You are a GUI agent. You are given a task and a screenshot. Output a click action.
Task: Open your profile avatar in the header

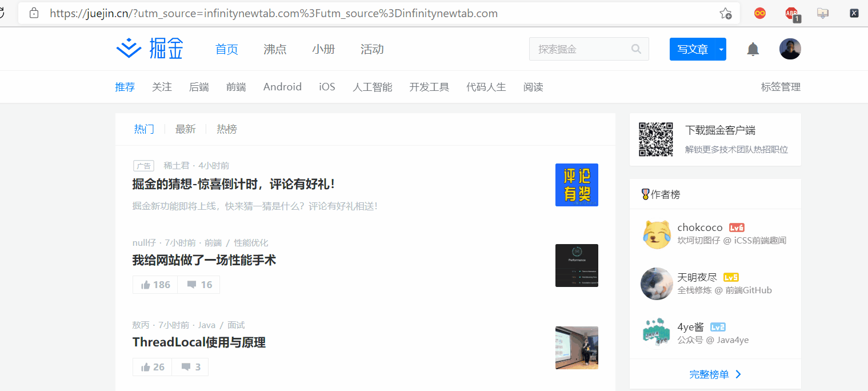click(790, 49)
